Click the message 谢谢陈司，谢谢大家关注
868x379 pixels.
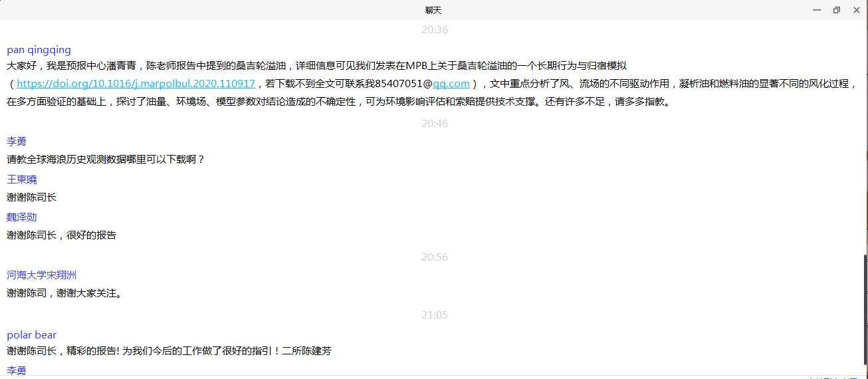pos(64,293)
